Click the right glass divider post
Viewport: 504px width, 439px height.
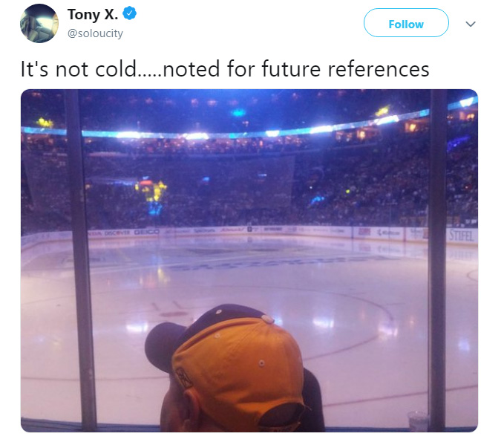pos(438,261)
